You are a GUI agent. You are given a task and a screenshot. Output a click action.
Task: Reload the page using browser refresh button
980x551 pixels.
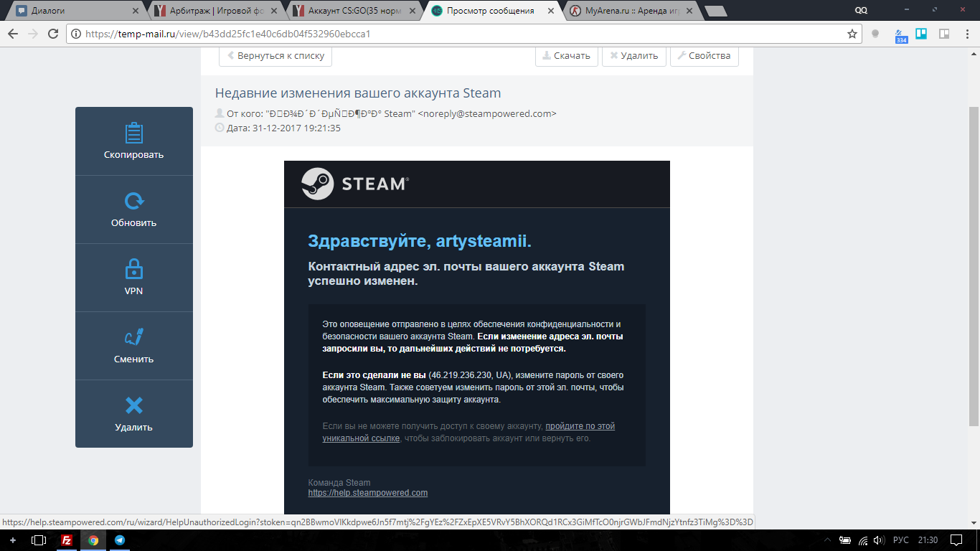click(x=53, y=34)
